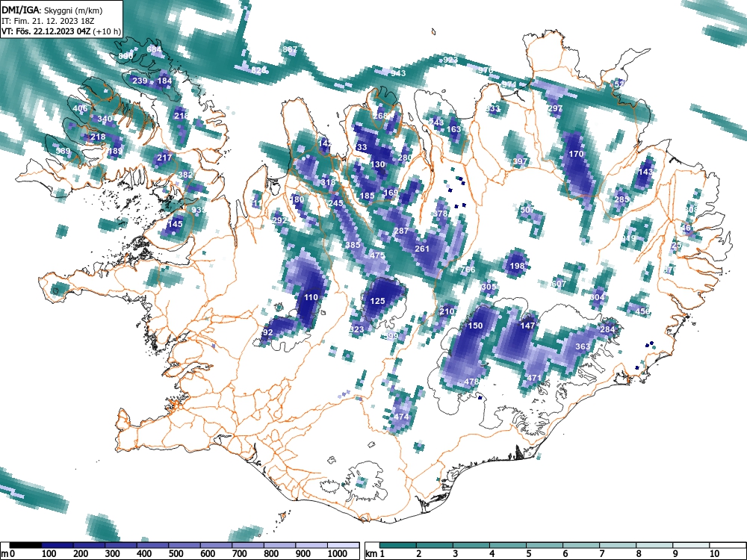Click the 'km 1' label in the distance legend
The height and width of the screenshot is (560, 747).
(376, 554)
